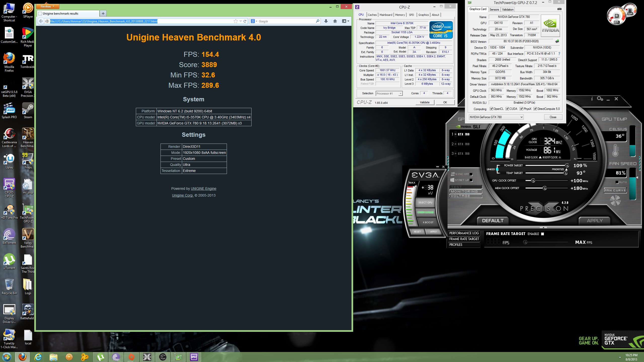
Task: Open the UNIGINE Engine link
Action: tap(204, 189)
